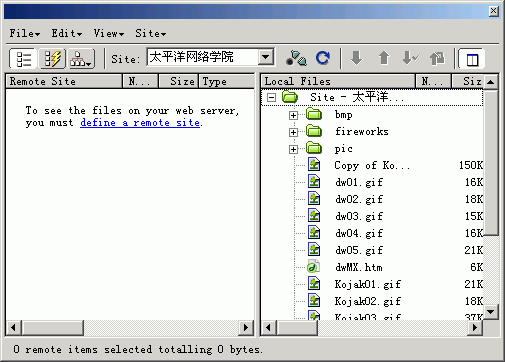The image size is (505, 362).
Task: Close the site window
Action: [493, 11]
